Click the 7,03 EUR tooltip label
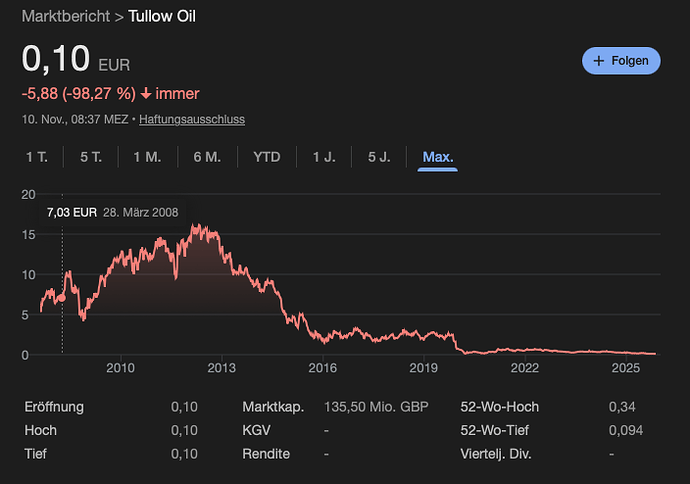Image resolution: width=690 pixels, height=484 pixels. click(71, 213)
